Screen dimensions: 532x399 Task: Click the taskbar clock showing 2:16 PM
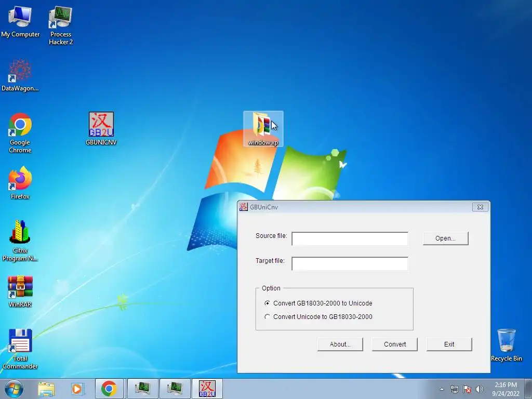click(506, 389)
